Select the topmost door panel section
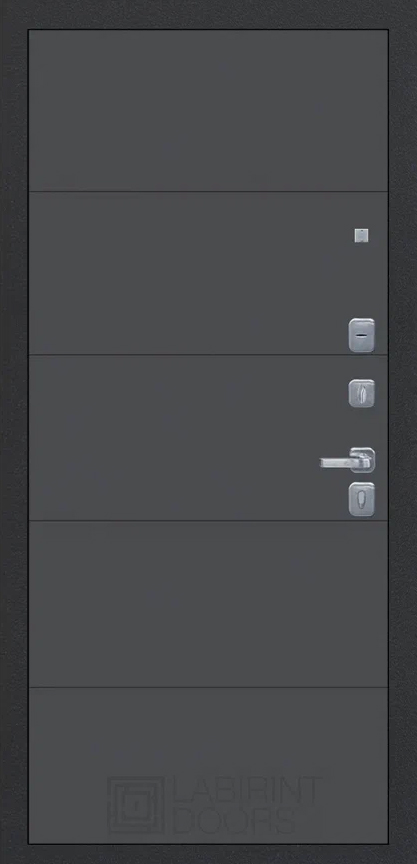The image size is (417, 864). pyautogui.click(x=208, y=111)
